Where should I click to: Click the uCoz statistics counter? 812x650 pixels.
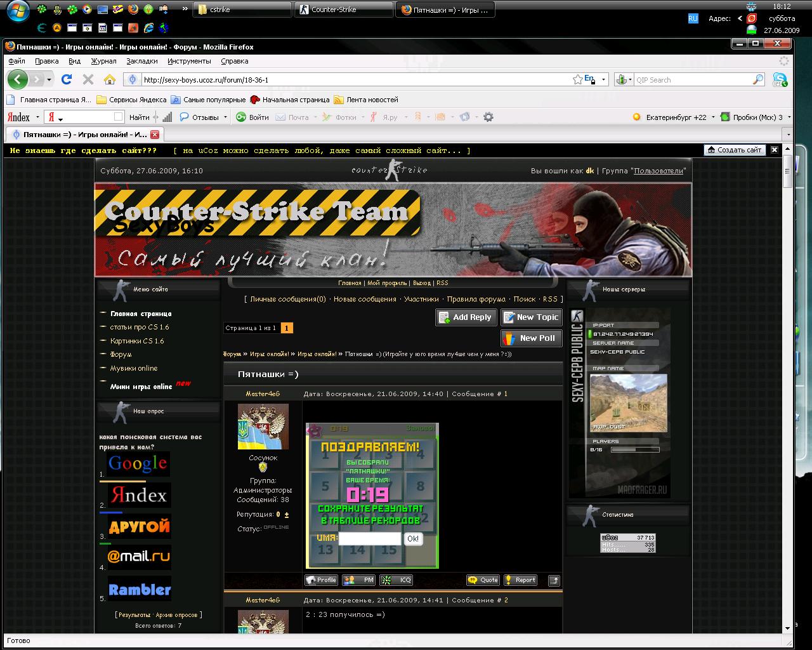[628, 543]
